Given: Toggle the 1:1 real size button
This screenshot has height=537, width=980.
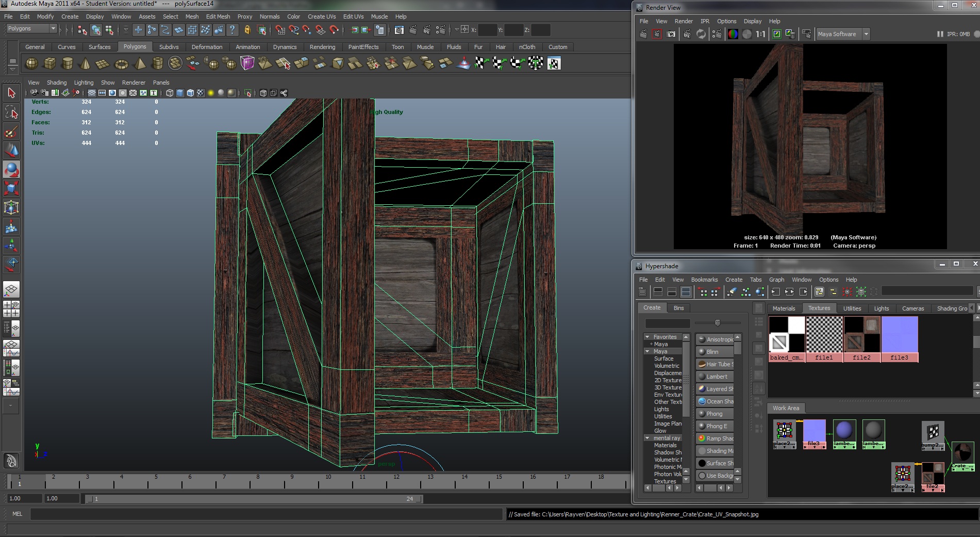Looking at the screenshot, I should click(x=760, y=34).
